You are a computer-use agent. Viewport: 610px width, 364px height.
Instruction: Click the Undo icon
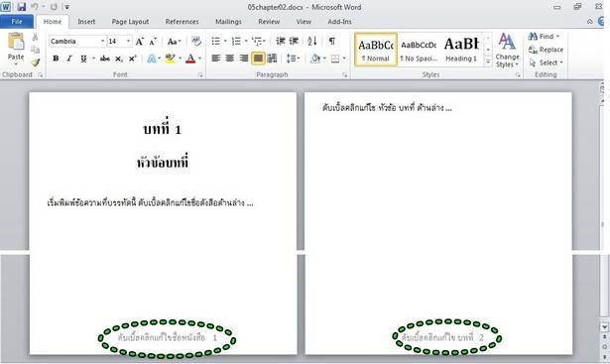click(x=35, y=7)
